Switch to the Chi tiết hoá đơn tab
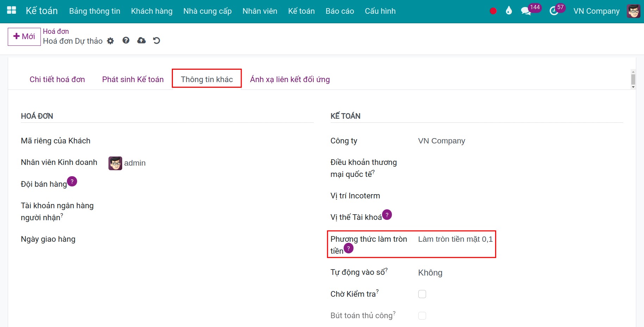The image size is (644, 327). [57, 79]
